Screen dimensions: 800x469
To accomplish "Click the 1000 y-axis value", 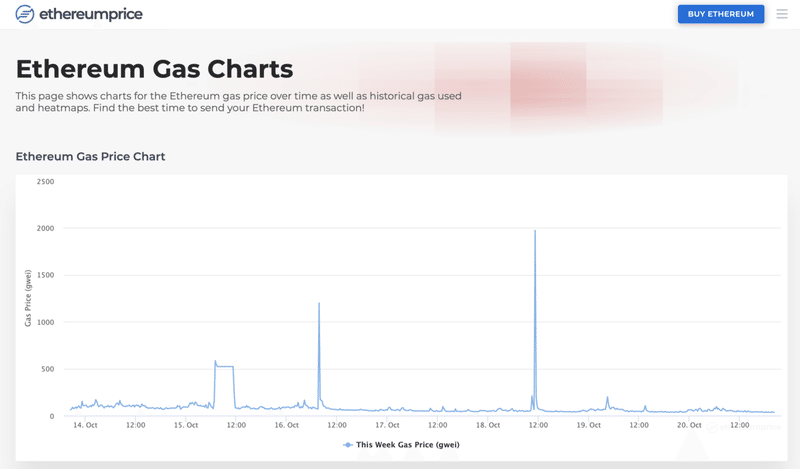I will pyautogui.click(x=45, y=322).
